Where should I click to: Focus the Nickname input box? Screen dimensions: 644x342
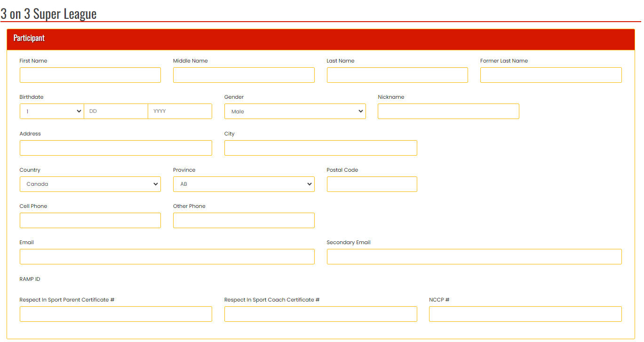click(x=448, y=111)
